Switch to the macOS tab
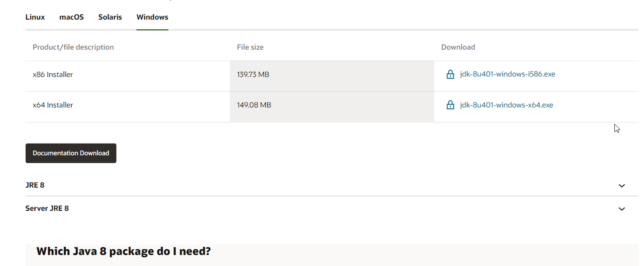The width and height of the screenshot is (644, 266). tap(72, 17)
